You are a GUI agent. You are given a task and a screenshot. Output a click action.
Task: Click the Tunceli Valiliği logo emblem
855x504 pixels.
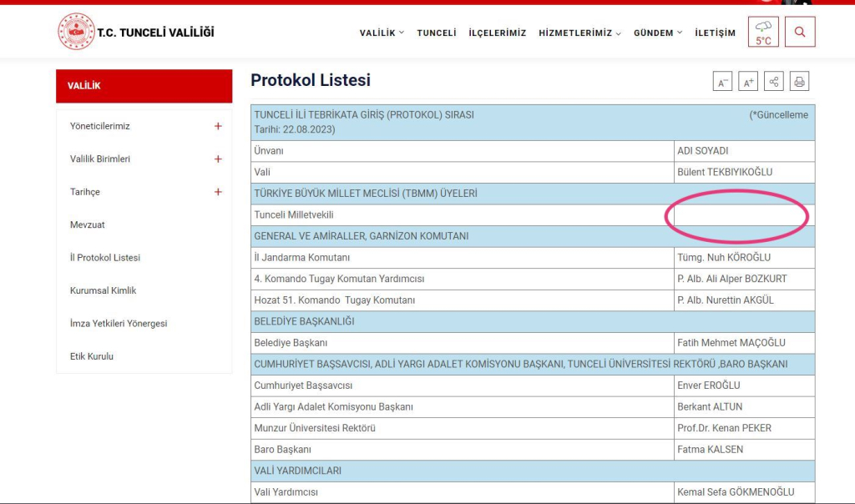pyautogui.click(x=76, y=32)
